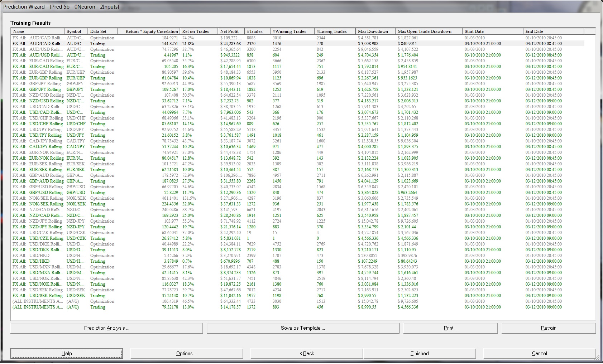This screenshot has width=603, height=364.
Task: Select the USD/HKD Trading row
Action: point(298,261)
